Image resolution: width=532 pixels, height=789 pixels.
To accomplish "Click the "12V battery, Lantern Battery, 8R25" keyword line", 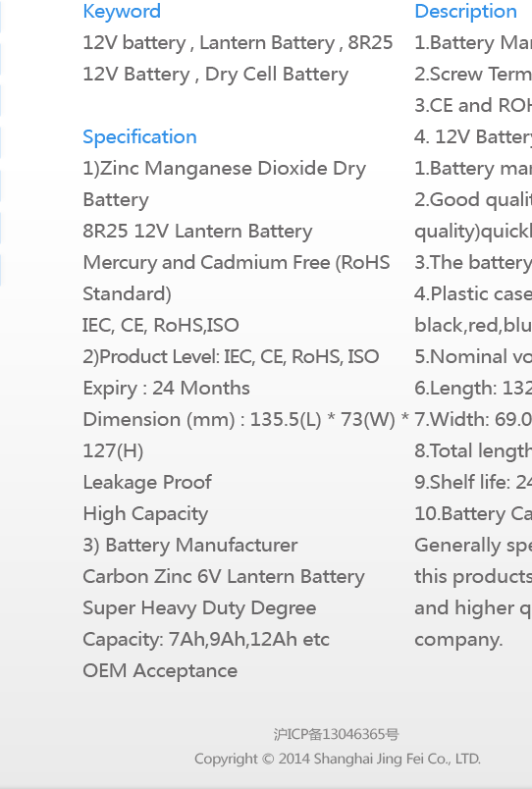I will [x=238, y=43].
